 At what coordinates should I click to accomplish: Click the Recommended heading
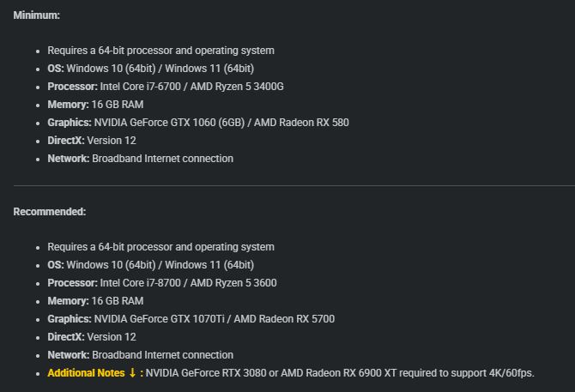point(50,212)
